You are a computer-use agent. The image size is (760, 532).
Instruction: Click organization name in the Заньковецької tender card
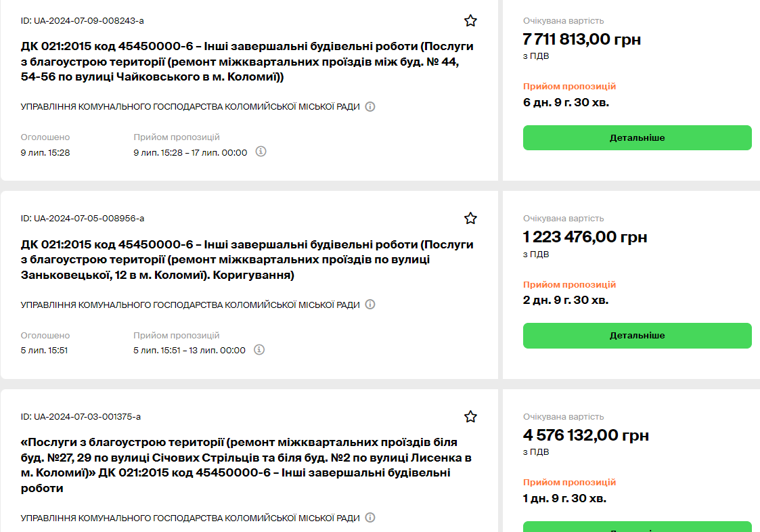click(190, 305)
